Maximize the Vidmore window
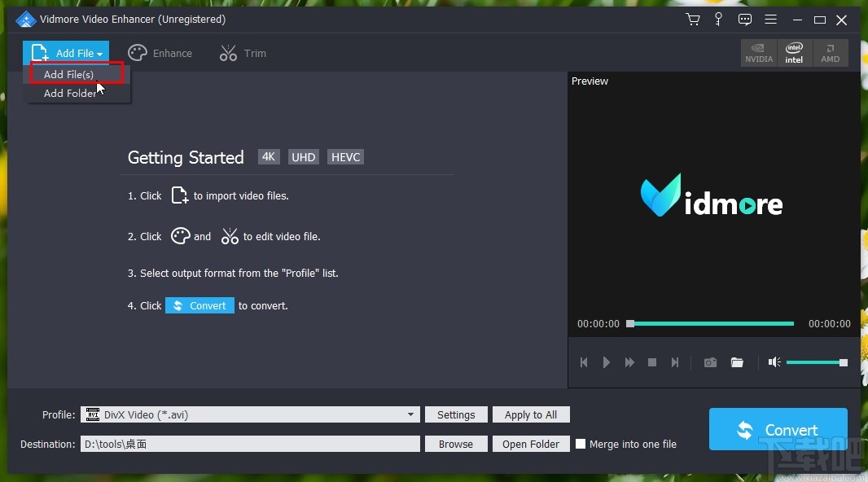Image resolution: width=868 pixels, height=482 pixels. click(x=820, y=20)
